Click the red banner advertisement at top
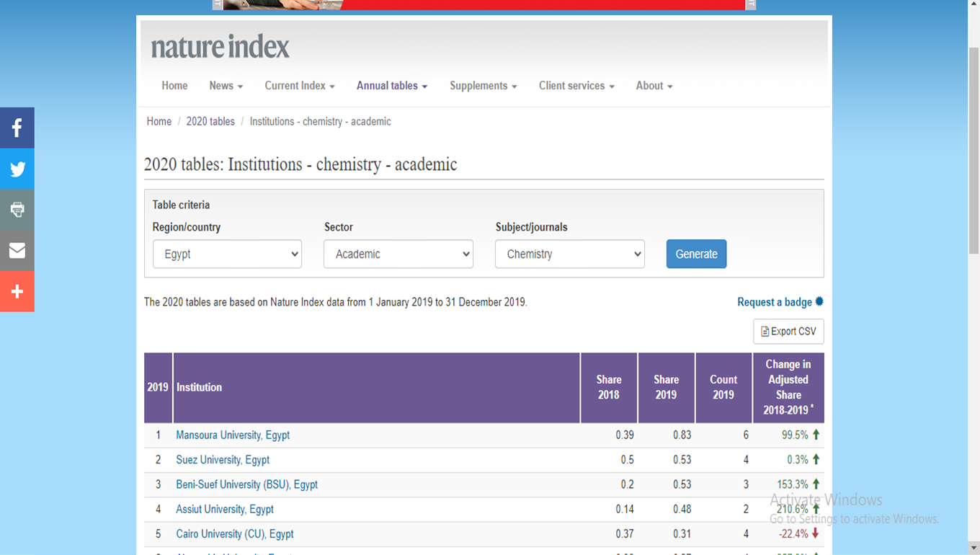This screenshot has height=555, width=980. [484, 4]
